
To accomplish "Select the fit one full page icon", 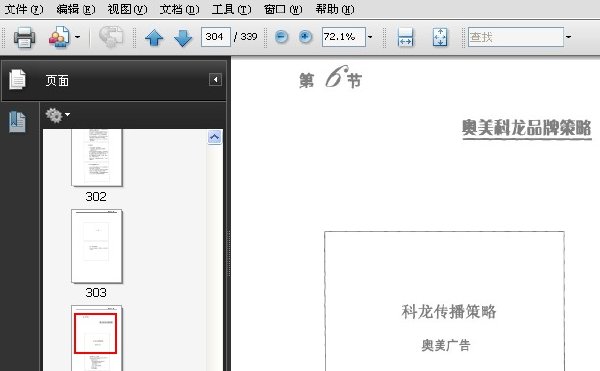I will pos(440,37).
